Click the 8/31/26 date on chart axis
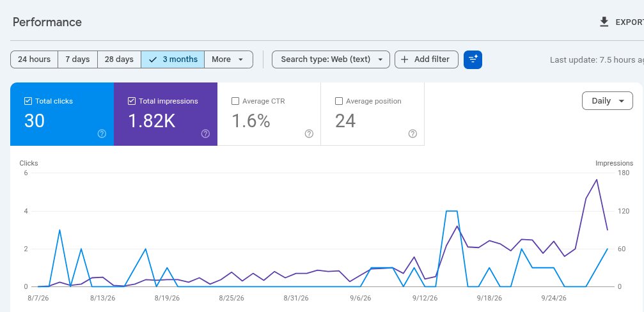Screen dimensions: 644x312 click(x=296, y=298)
